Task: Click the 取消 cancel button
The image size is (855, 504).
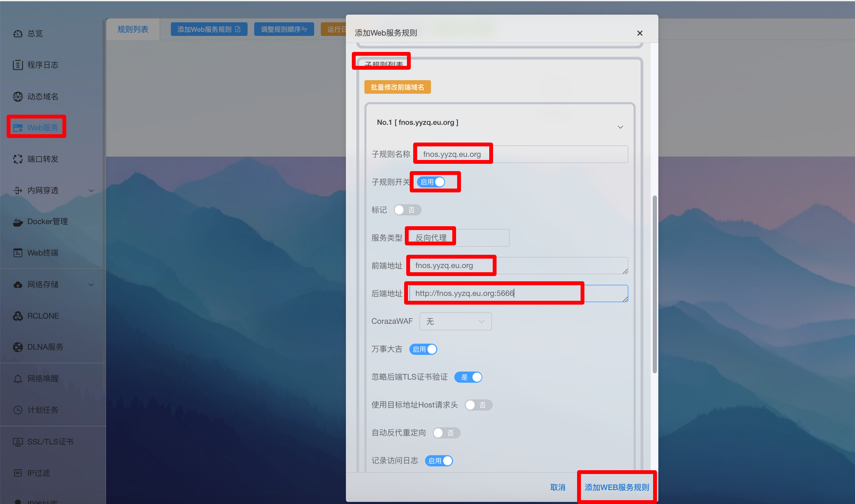Action: (x=558, y=487)
